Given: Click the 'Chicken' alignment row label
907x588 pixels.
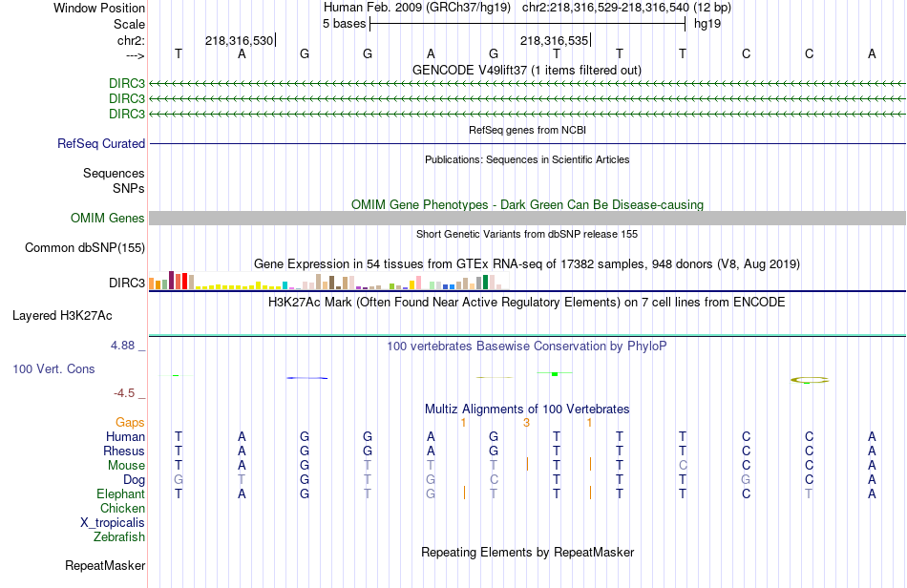Looking at the screenshot, I should 122,508.
